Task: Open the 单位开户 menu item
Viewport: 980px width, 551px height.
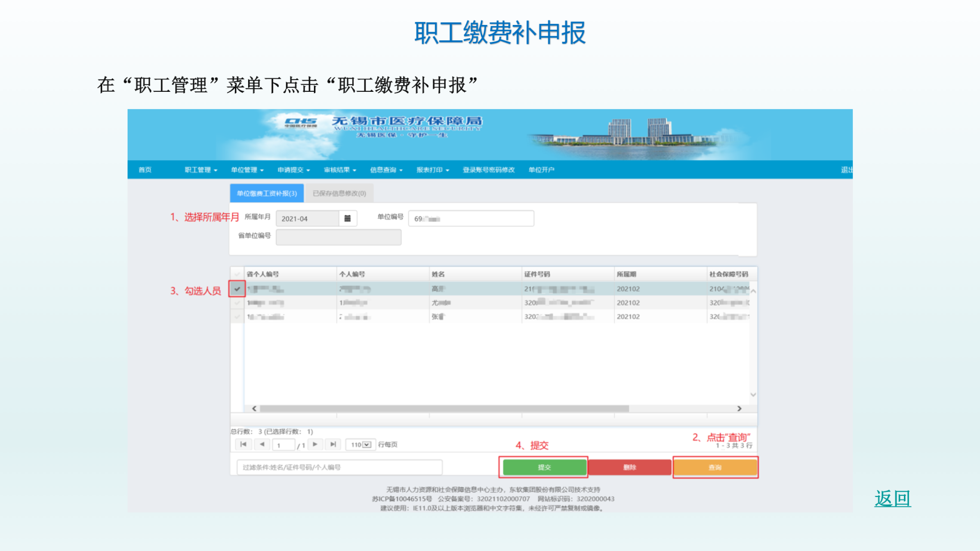Action: pos(541,170)
